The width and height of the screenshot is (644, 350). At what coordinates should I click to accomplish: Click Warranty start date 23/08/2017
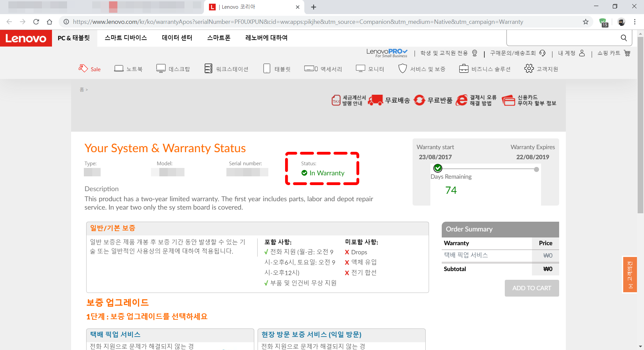(435, 157)
